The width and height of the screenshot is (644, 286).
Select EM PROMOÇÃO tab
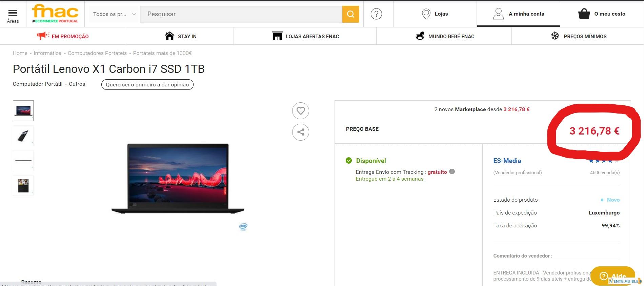click(63, 36)
